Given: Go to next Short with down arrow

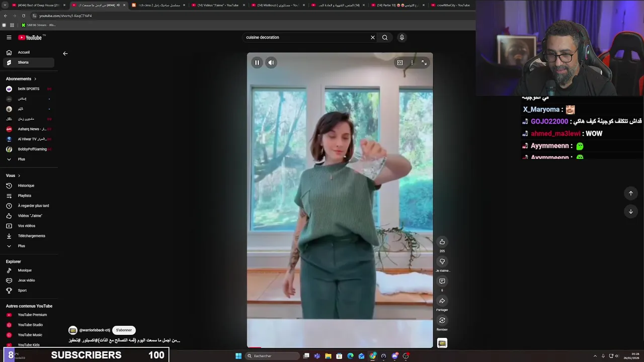Looking at the screenshot, I should pos(631,212).
